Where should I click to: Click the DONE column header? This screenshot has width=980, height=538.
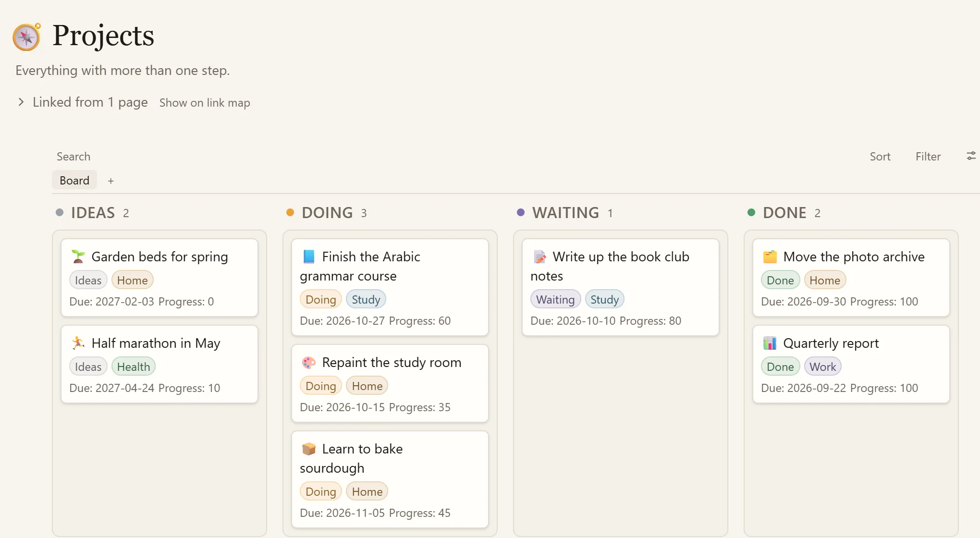pos(784,213)
